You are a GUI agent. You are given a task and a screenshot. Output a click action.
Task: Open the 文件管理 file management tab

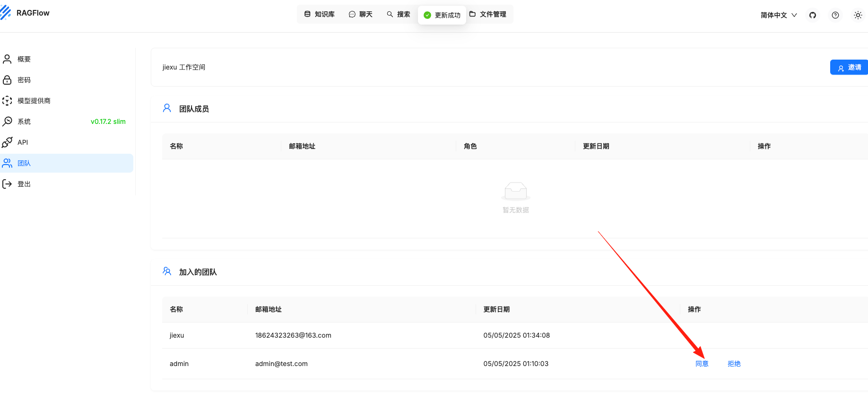pyautogui.click(x=488, y=14)
